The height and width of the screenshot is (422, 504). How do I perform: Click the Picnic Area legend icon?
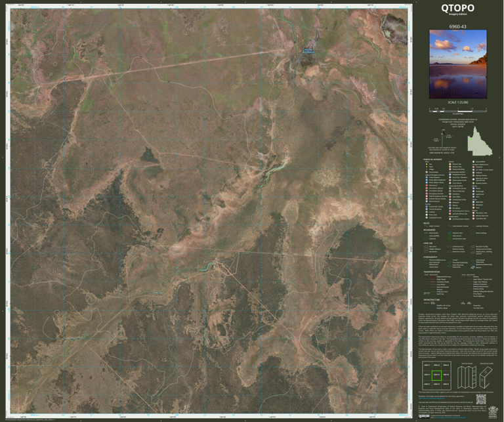click(x=427, y=215)
